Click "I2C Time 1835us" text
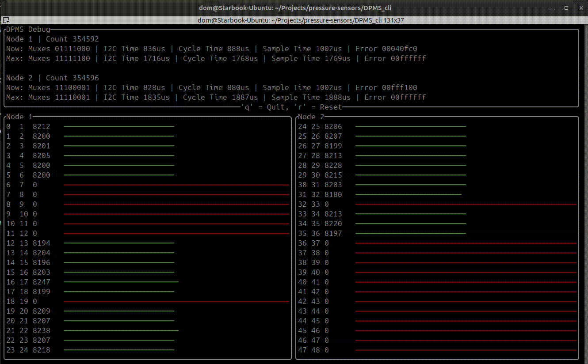 137,97
